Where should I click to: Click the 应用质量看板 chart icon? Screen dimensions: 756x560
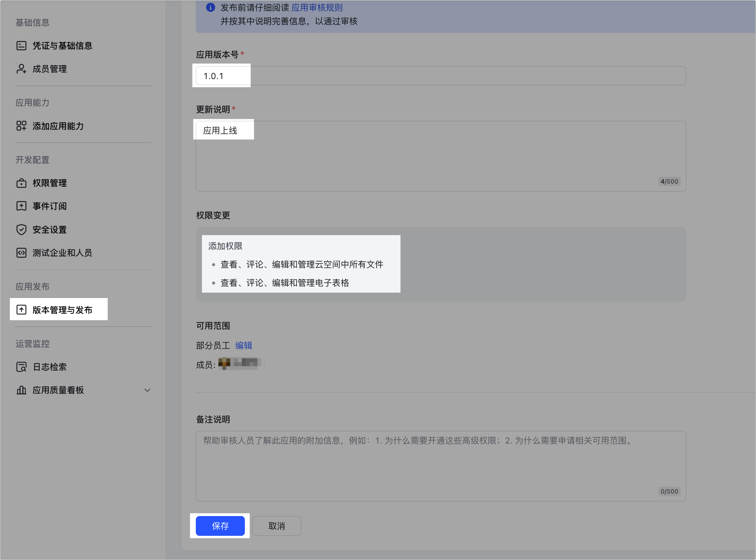(x=21, y=390)
